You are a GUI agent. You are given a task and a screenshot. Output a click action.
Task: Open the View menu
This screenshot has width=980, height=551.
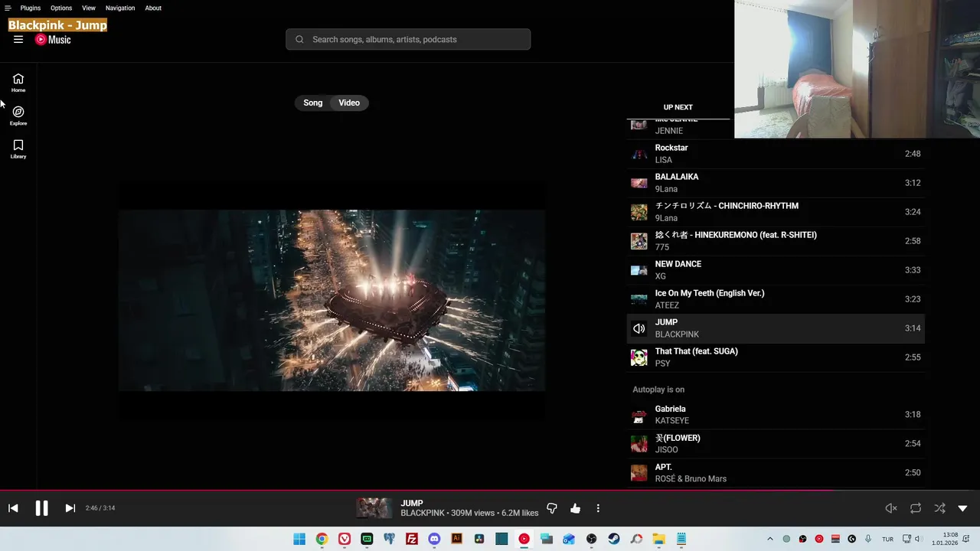(89, 8)
